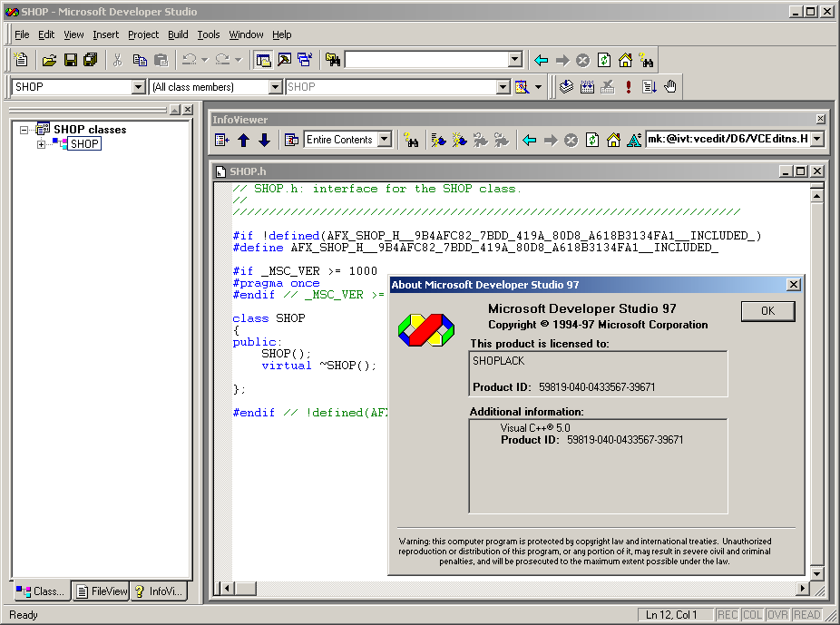This screenshot has height=625, width=840.
Task: Open the Find combo box dropdown arrow
Action: point(515,60)
